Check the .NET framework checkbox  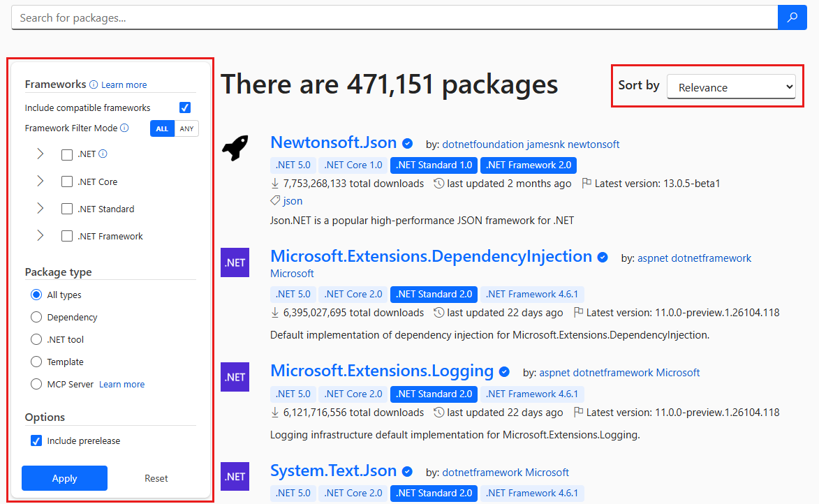pos(67,154)
